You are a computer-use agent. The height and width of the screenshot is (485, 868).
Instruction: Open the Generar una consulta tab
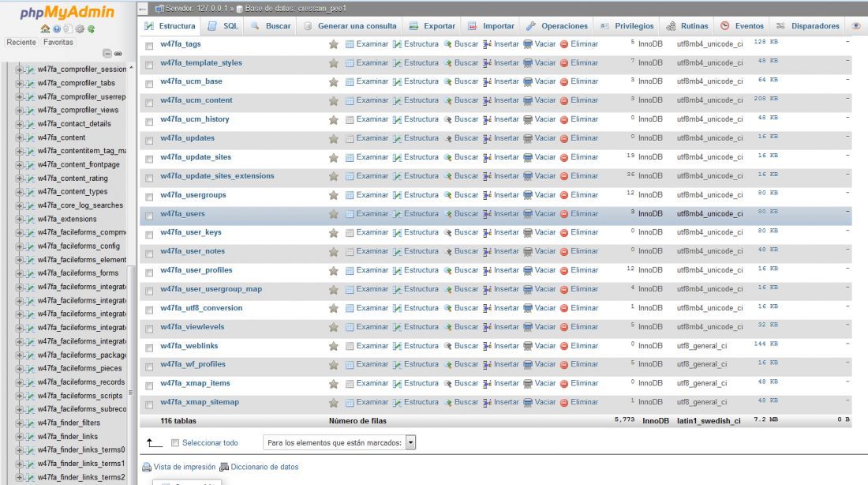click(x=350, y=26)
